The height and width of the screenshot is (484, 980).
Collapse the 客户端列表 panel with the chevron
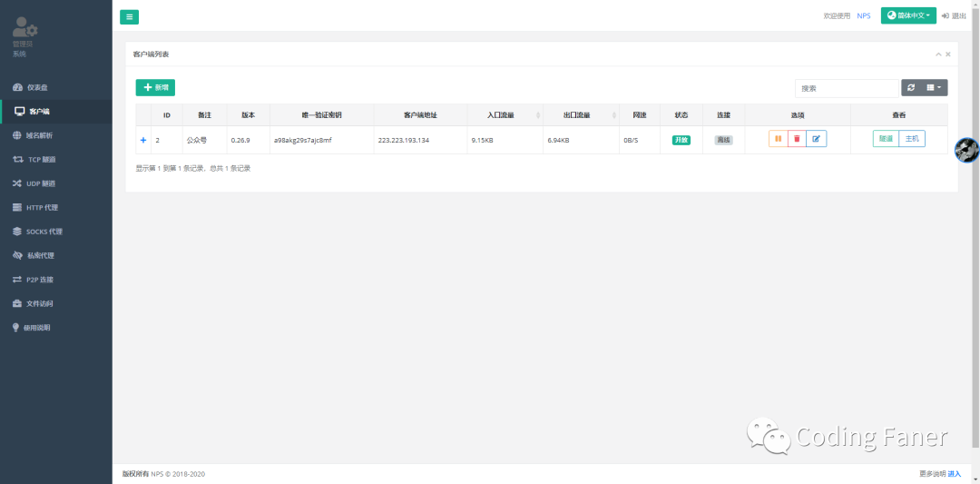[938, 54]
